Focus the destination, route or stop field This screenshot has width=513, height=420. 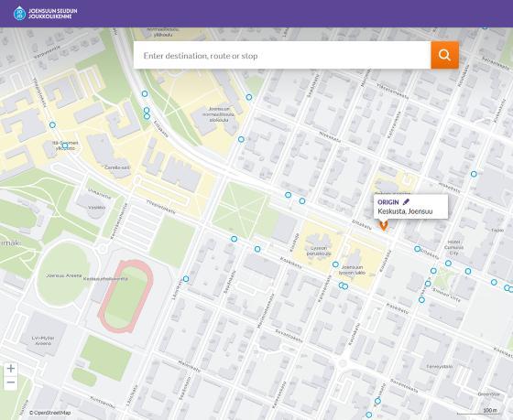[x=282, y=55]
